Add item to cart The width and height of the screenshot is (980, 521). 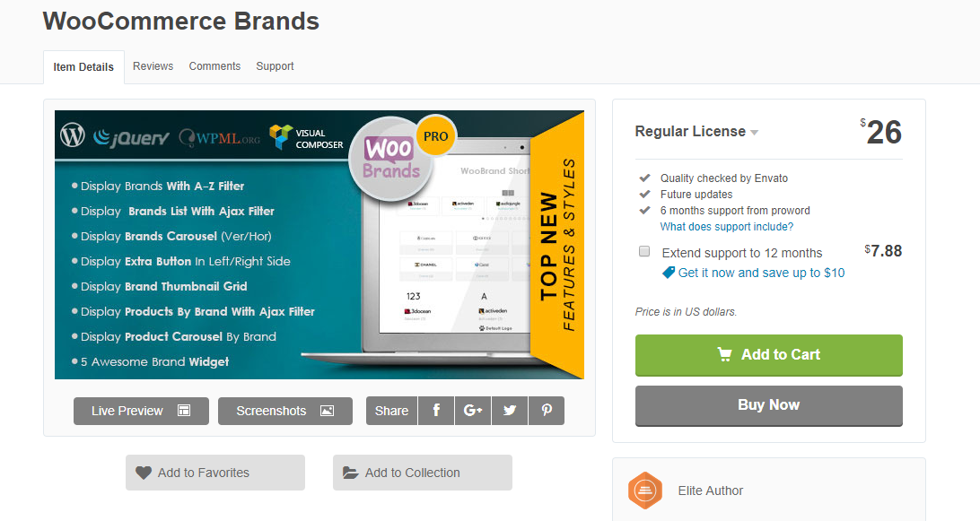[769, 355]
